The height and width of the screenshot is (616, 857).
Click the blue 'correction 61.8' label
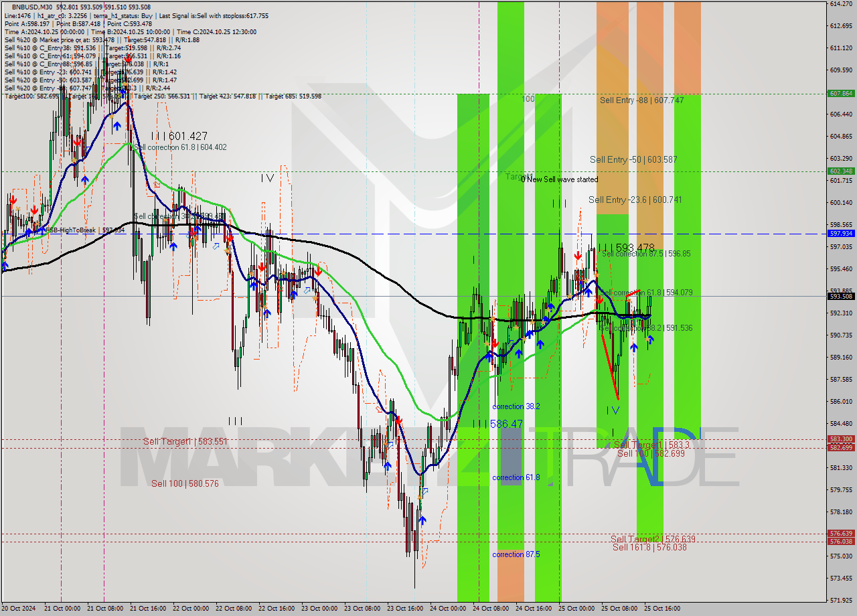[x=516, y=478]
